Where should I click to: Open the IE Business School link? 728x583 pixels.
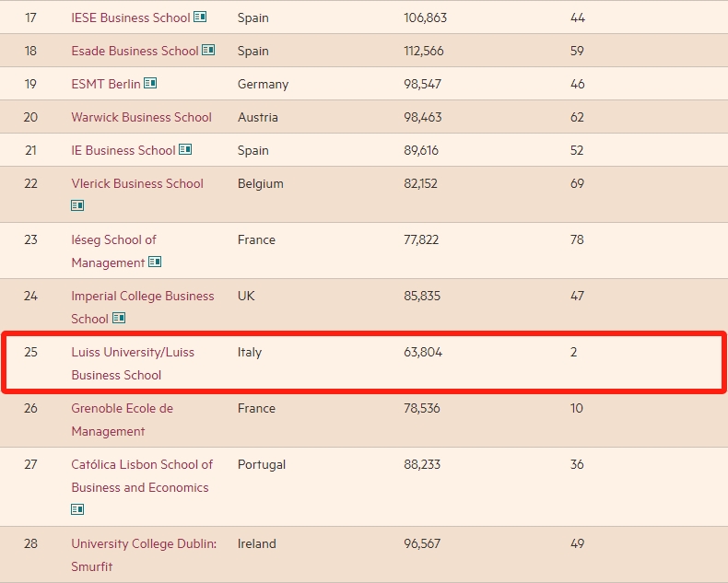click(123, 150)
